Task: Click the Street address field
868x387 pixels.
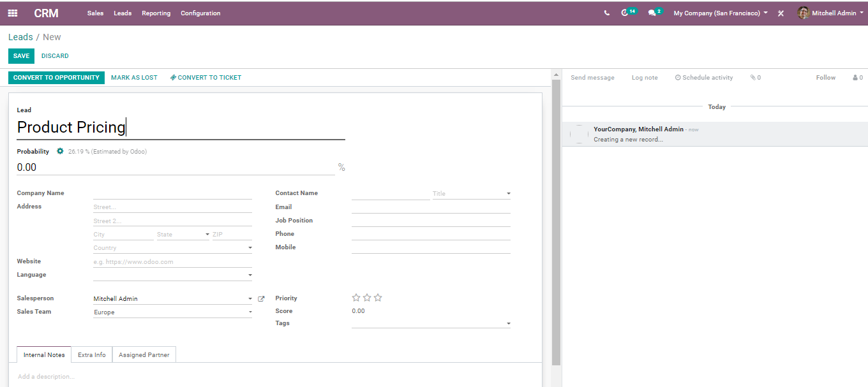Action: tap(172, 207)
